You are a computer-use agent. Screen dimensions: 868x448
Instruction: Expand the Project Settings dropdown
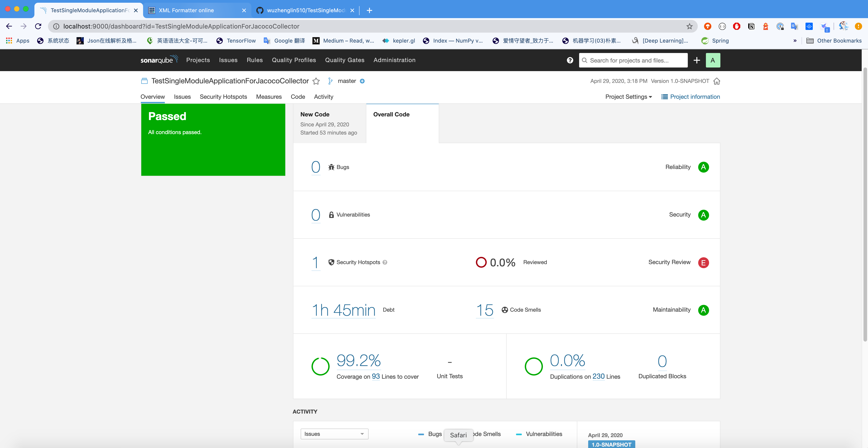[x=628, y=97]
